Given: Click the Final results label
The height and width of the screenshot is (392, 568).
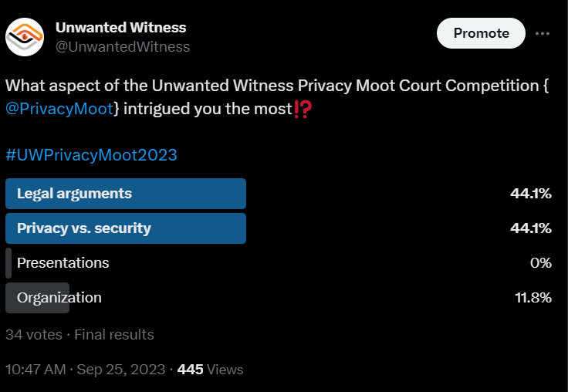Looking at the screenshot, I should tap(114, 335).
